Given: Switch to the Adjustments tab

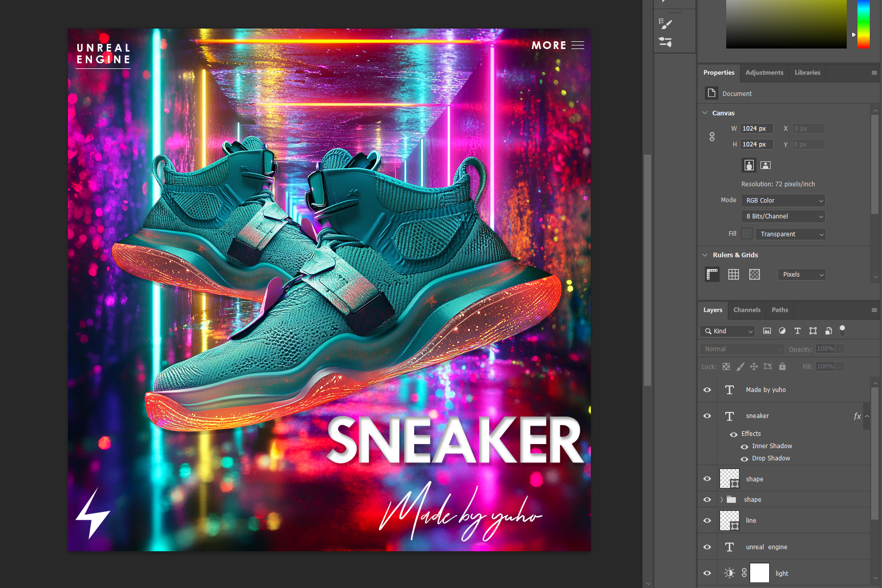Looking at the screenshot, I should pos(764,72).
